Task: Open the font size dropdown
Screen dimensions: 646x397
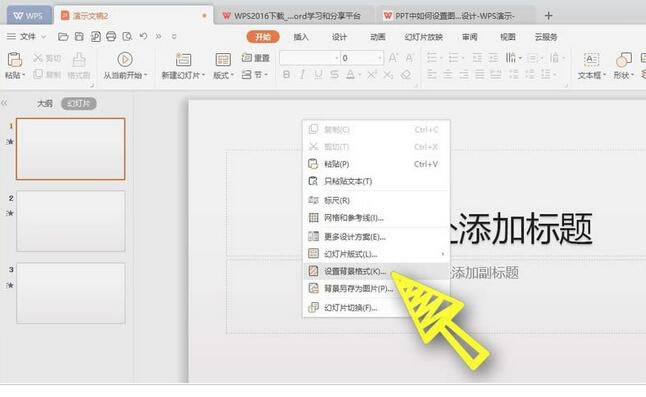Action: (x=380, y=58)
